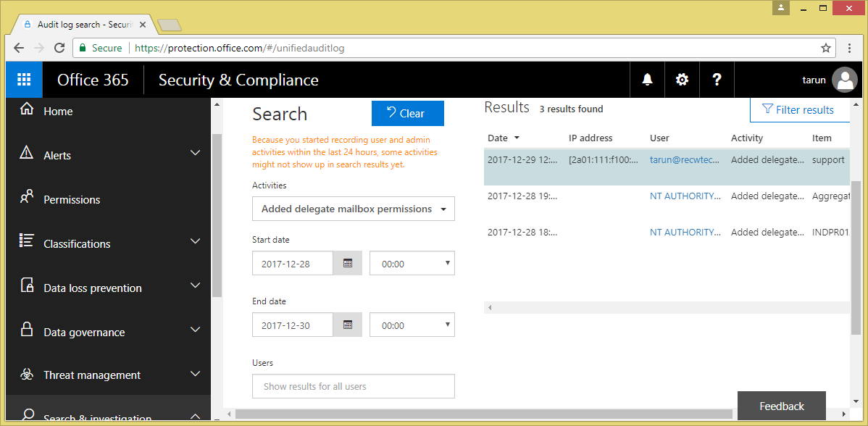The height and width of the screenshot is (426, 868).
Task: Expand the Data loss prevention chevron
Action: click(195, 285)
